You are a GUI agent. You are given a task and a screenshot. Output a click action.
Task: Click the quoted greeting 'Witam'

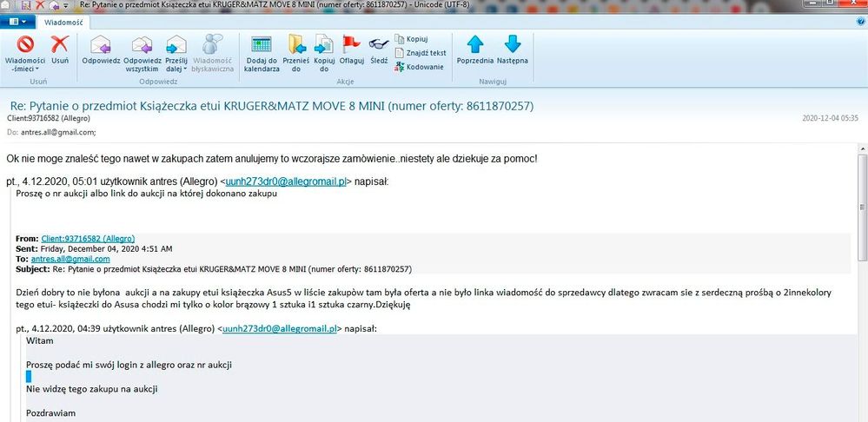[x=39, y=340]
